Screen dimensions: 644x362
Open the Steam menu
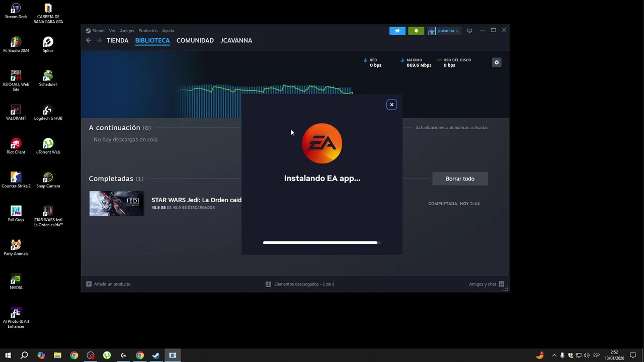pyautogui.click(x=95, y=31)
